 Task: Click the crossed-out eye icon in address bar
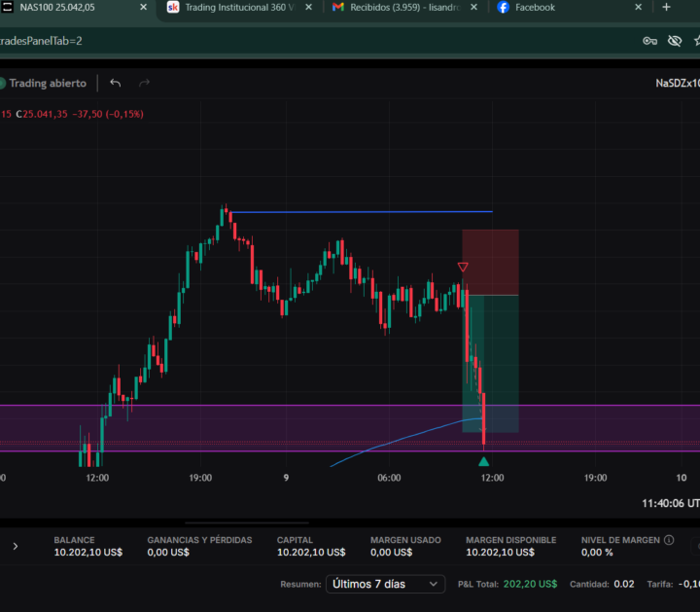pos(675,41)
